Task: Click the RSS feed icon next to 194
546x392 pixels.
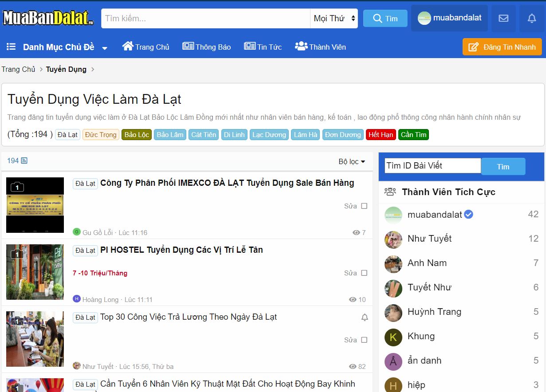Action: coord(24,161)
